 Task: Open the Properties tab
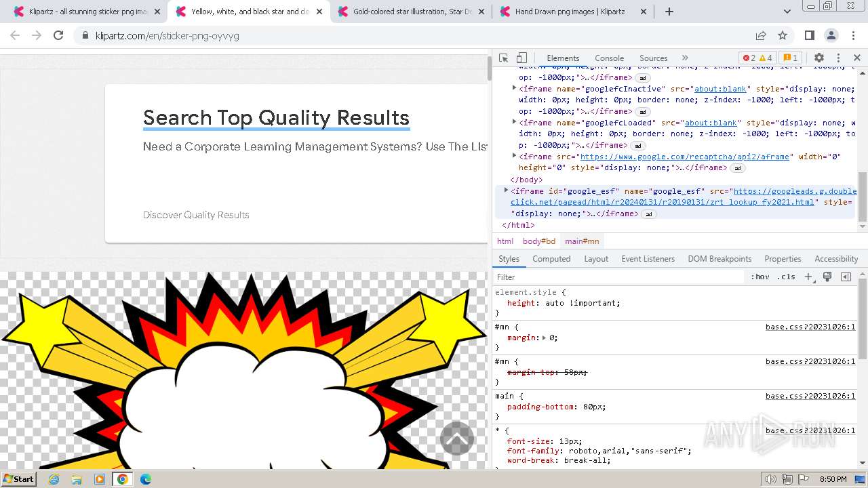pos(783,258)
